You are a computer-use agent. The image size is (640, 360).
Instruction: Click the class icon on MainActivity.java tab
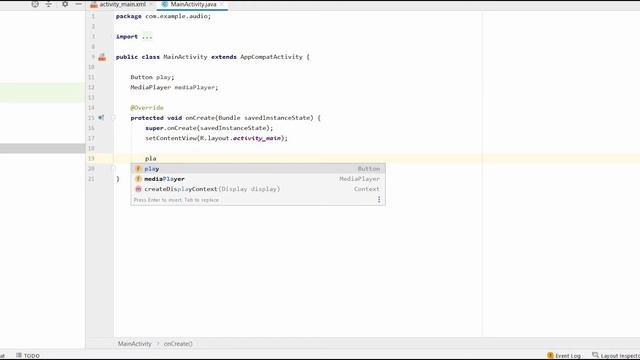coord(164,4)
